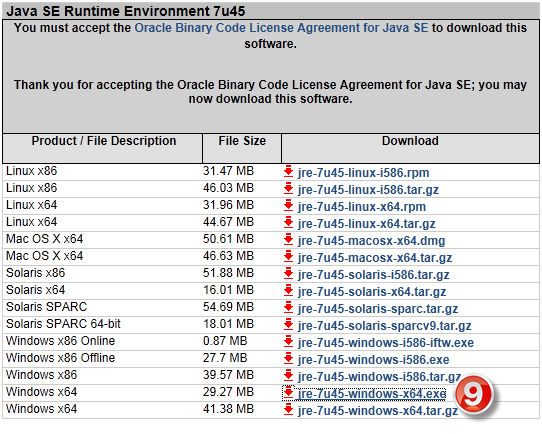
Task: Click download icon for jre-7u45-windows-x64.exe
Action: 288,393
